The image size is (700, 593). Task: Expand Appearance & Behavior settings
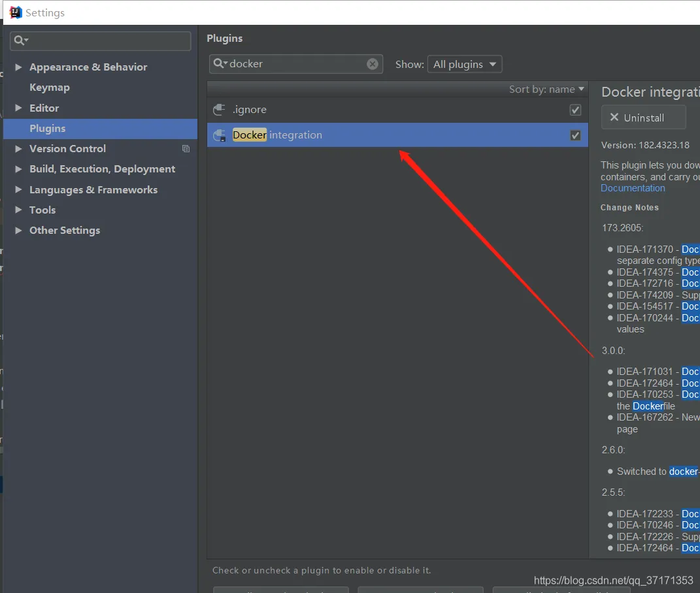click(18, 67)
